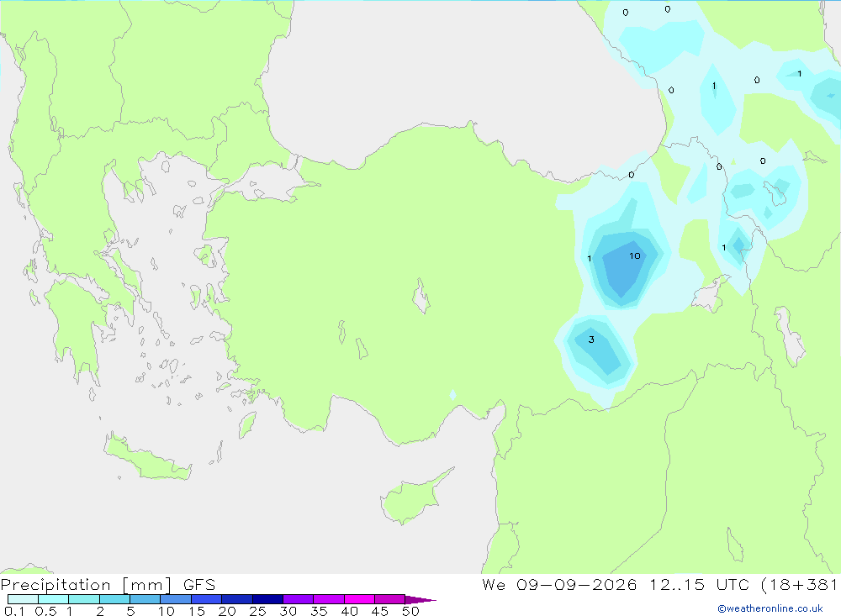Click the '35' legend scale label
Screen dimensions: 841x616
coord(319,611)
